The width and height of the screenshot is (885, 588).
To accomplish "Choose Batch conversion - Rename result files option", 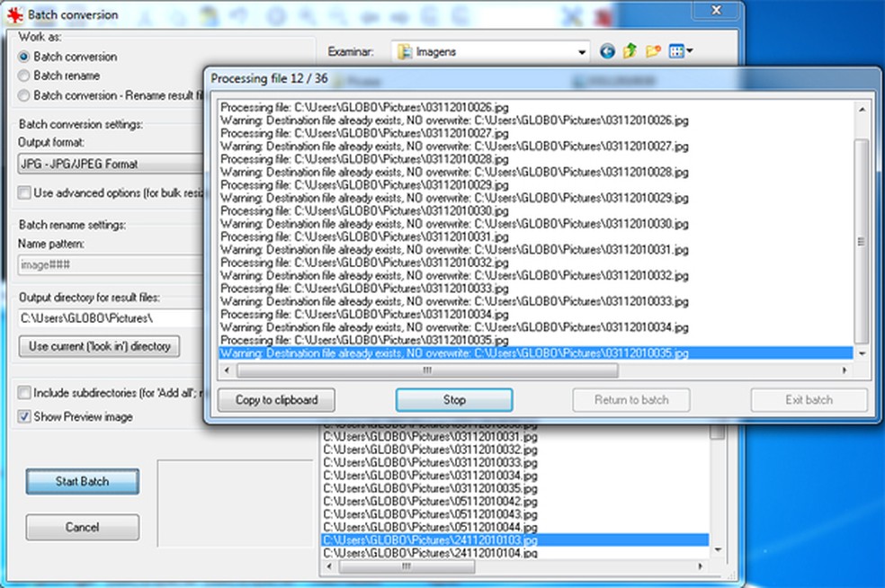I will tap(23, 95).
